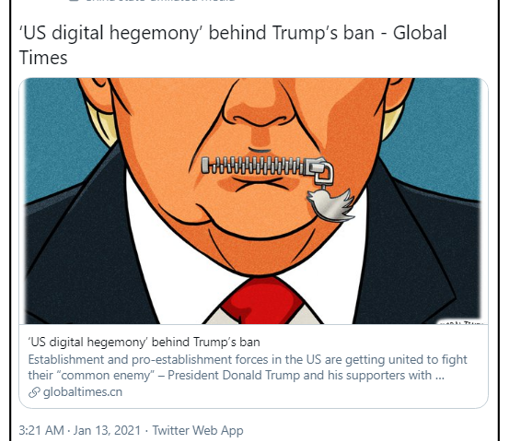Click the cut-off state-affiliated media label

pos(153,1)
